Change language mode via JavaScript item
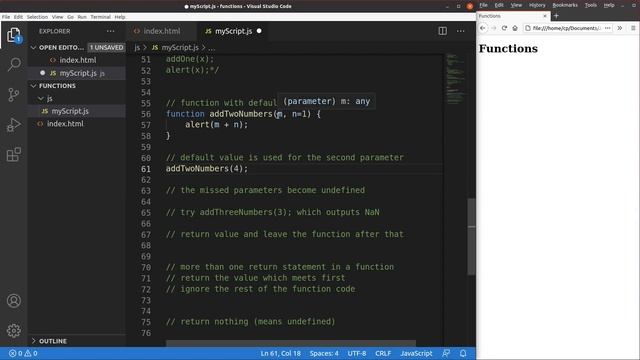The width and height of the screenshot is (640, 360). coord(416,353)
